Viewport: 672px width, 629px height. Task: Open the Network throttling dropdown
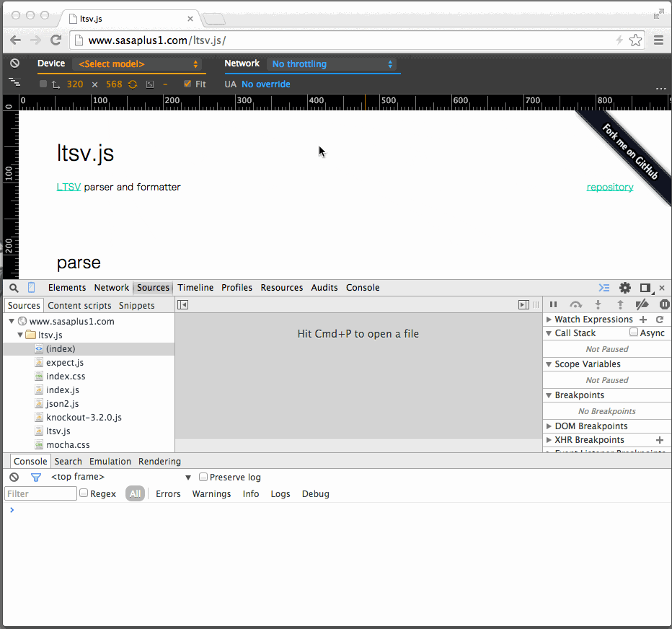click(333, 63)
